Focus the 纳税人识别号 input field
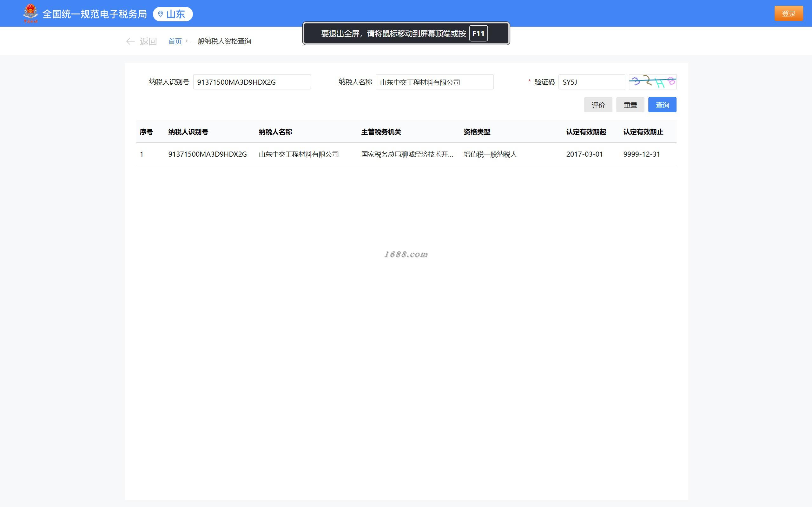The height and width of the screenshot is (507, 812). click(252, 82)
